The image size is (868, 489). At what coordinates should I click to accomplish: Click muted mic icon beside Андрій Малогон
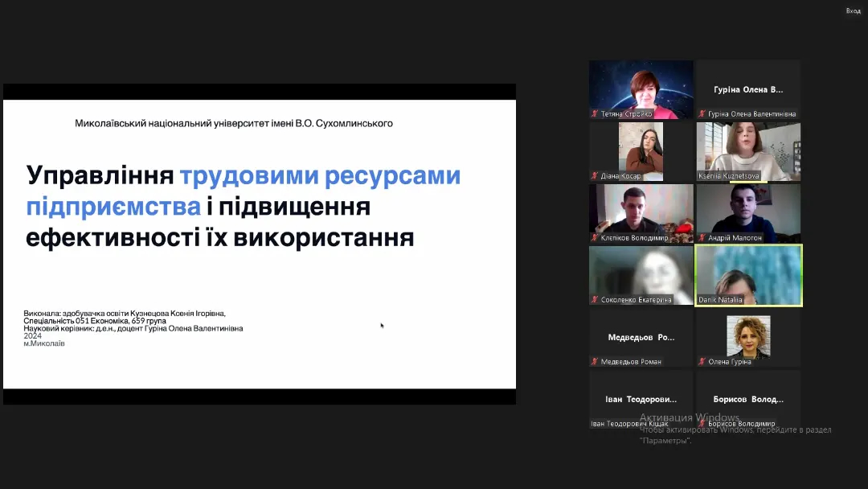[x=702, y=238]
